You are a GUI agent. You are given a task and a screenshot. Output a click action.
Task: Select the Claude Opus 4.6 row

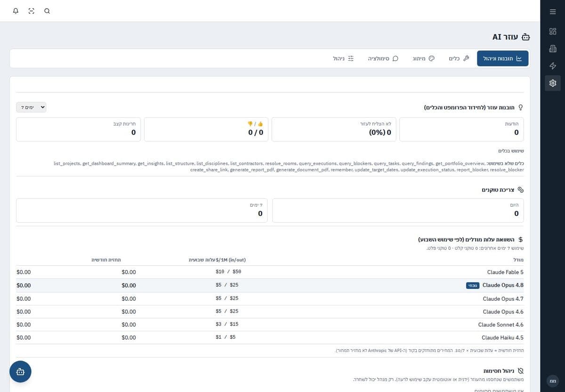click(x=270, y=312)
